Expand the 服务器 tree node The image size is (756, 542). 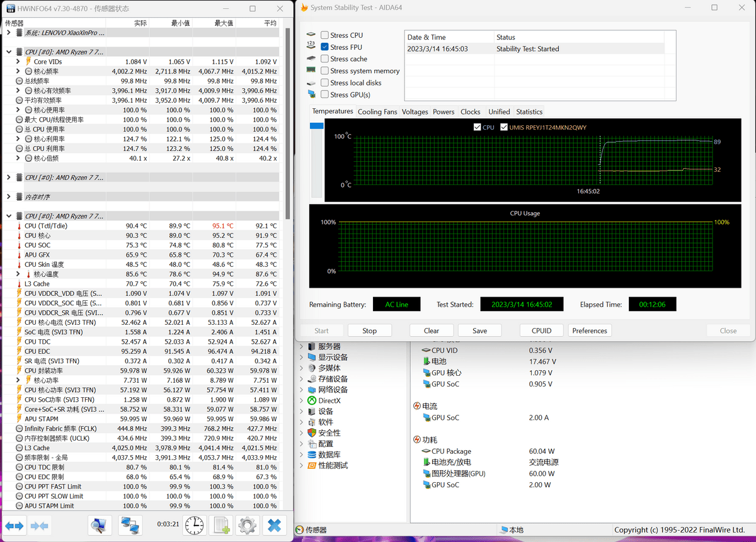pos(301,346)
